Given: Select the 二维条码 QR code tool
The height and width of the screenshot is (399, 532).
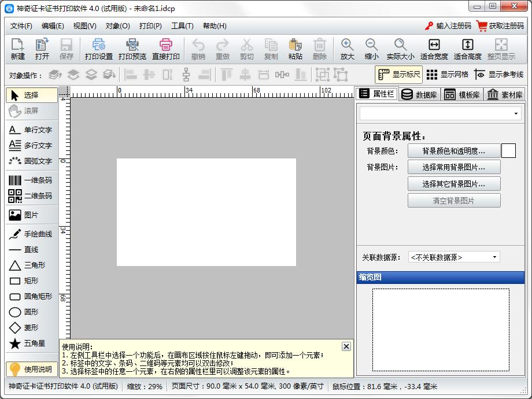Looking at the screenshot, I should click(31, 196).
